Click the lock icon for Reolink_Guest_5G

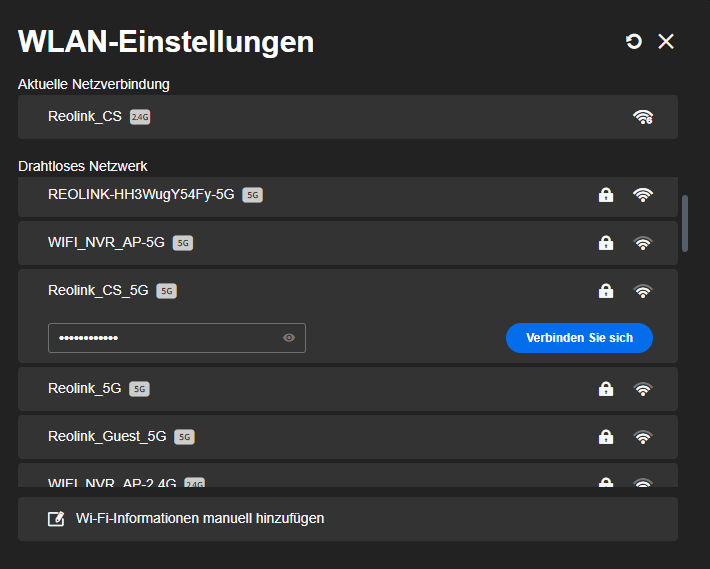pyautogui.click(x=606, y=437)
